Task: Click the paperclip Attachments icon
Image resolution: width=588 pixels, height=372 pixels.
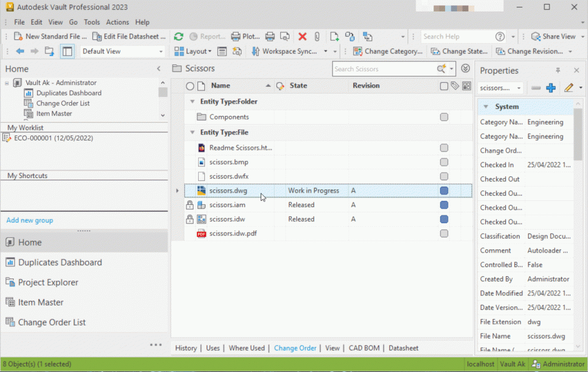Action: (x=317, y=36)
